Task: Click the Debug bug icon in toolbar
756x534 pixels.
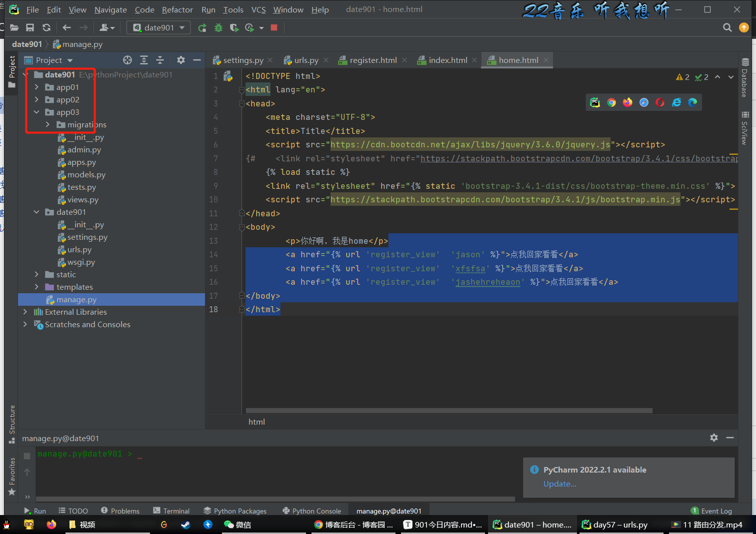Action: (218, 28)
